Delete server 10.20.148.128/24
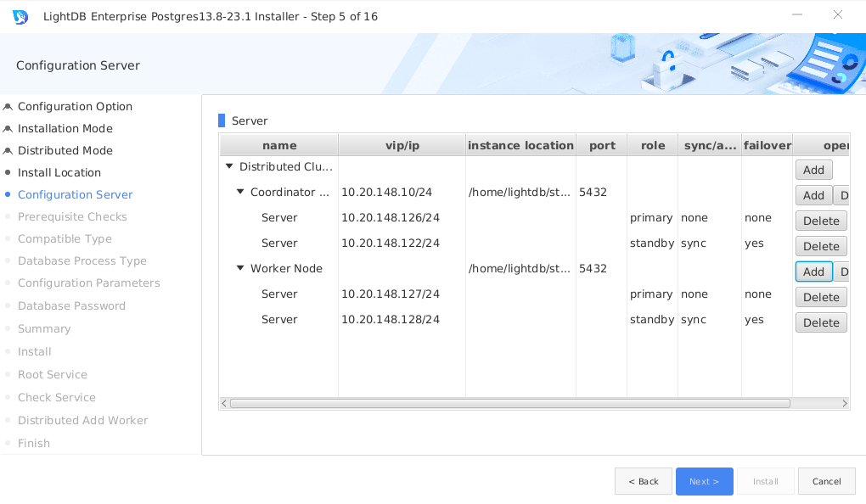 point(821,322)
